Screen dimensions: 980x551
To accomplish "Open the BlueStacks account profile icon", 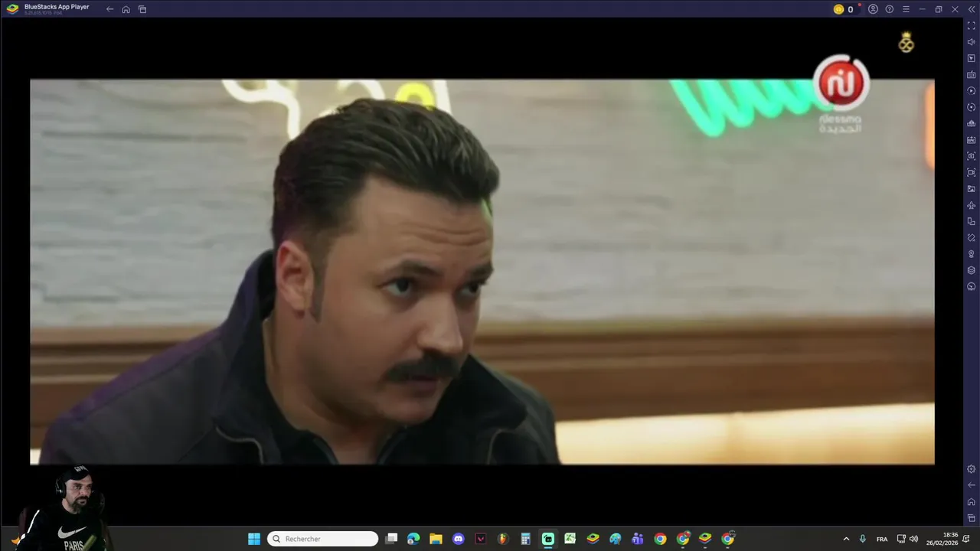I will (873, 9).
